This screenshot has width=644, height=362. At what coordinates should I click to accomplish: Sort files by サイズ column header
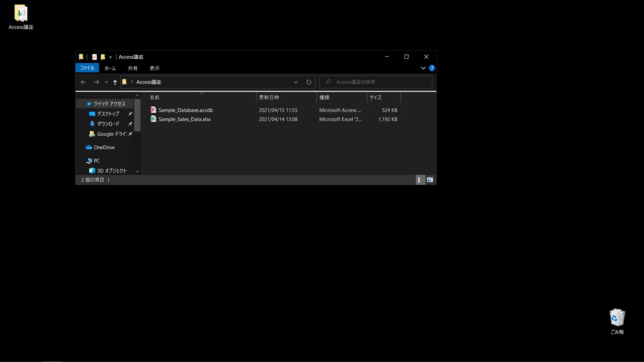point(375,98)
